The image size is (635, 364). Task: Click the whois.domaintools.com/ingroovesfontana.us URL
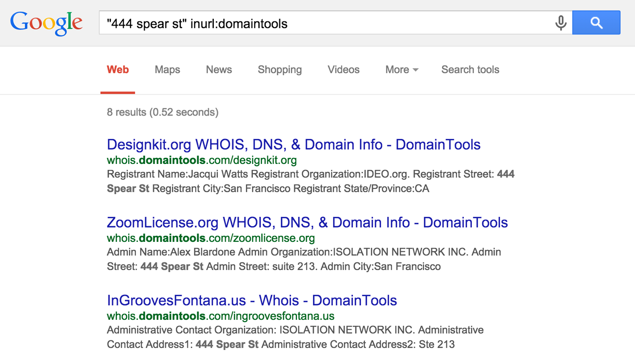[220, 316]
